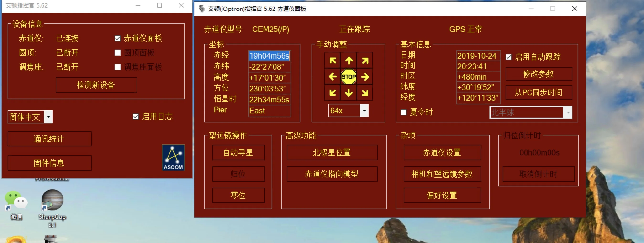
Task: Close the 艾顿指挥官 5.62 window
Action: (x=181, y=5)
